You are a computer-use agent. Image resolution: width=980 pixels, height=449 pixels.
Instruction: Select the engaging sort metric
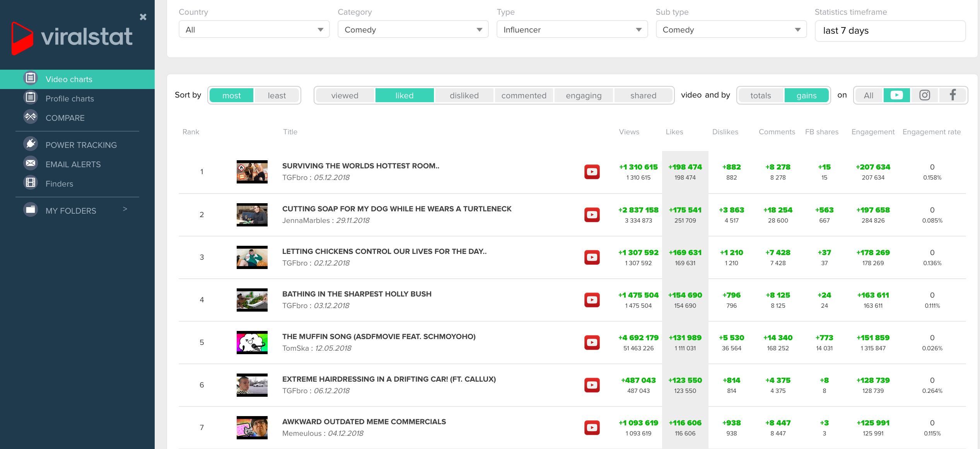pos(584,95)
